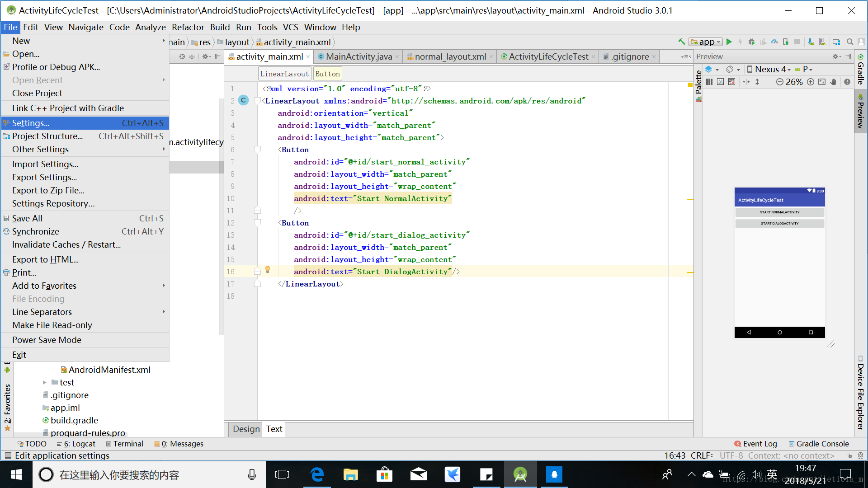Open the SDK Manager toolbar icon
This screenshot has height=488, width=868.
[811, 42]
